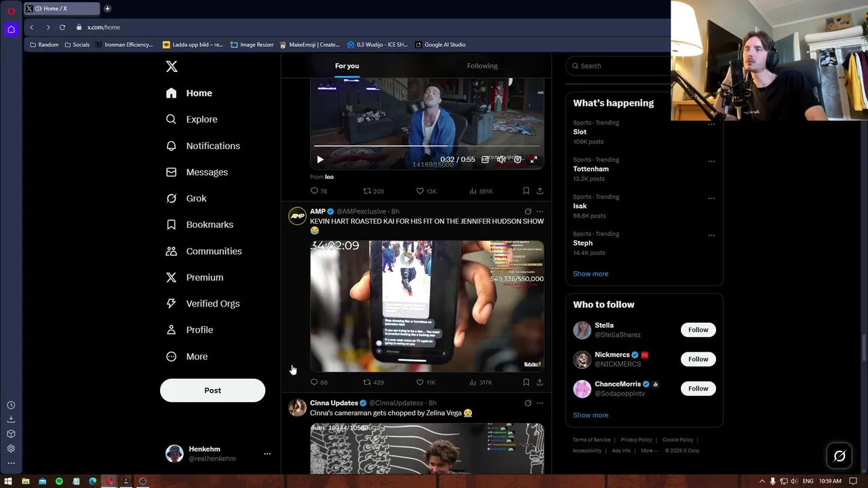Image resolution: width=868 pixels, height=488 pixels.
Task: Open Bookmarks from the sidebar
Action: pos(199,224)
